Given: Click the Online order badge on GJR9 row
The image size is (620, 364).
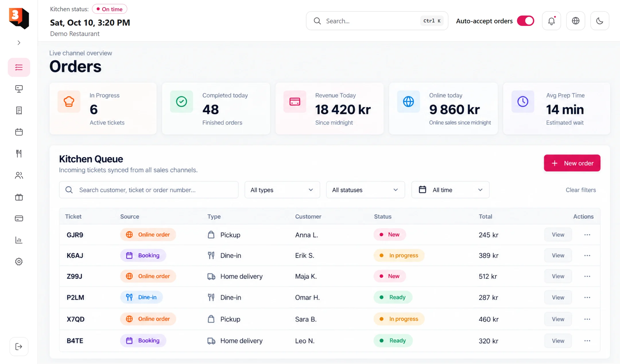Looking at the screenshot, I should click(148, 235).
